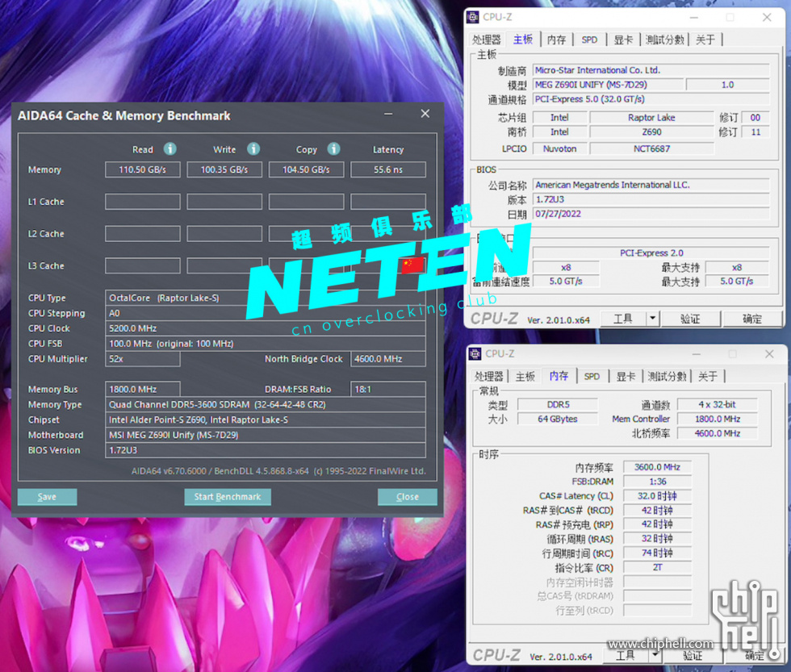Click 内存频率 3600.0 MHz value
The height and width of the screenshot is (672, 791).
click(657, 467)
